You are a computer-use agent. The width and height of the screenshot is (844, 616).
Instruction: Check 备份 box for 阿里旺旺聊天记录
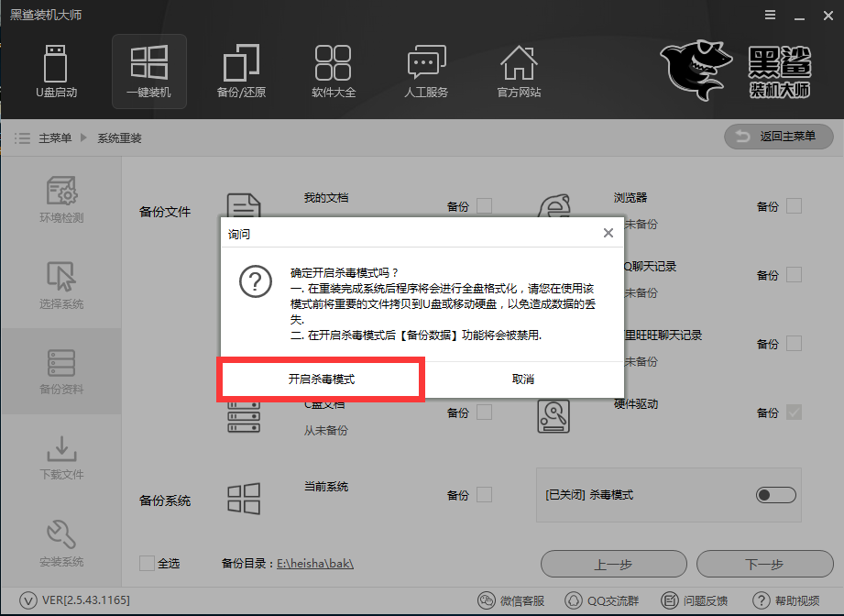pyautogui.click(x=794, y=344)
